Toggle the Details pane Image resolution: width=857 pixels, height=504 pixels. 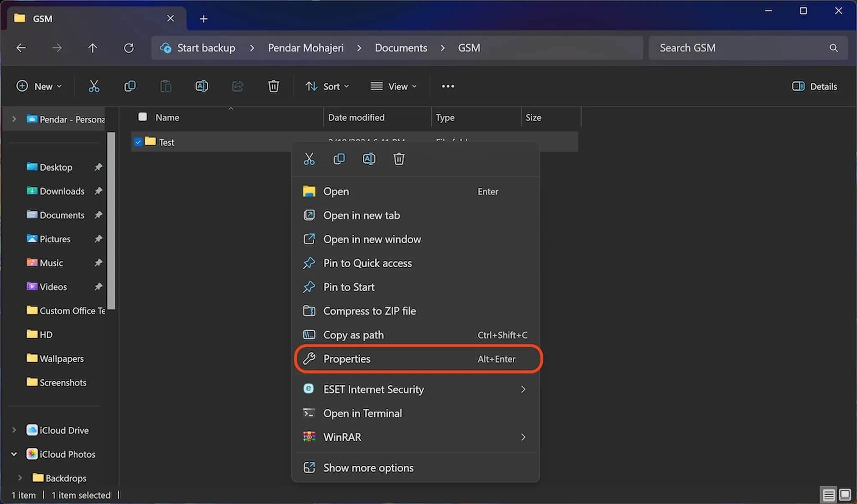click(x=814, y=87)
